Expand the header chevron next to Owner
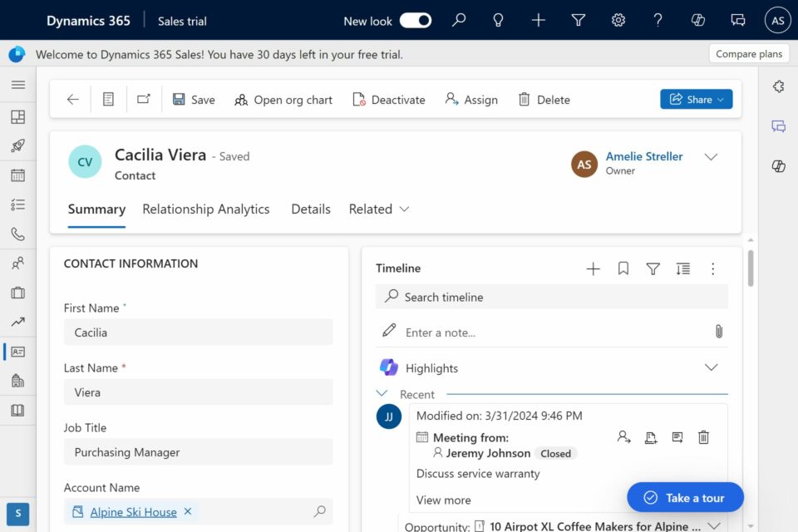Viewport: 798px width, 532px height. pos(711,157)
